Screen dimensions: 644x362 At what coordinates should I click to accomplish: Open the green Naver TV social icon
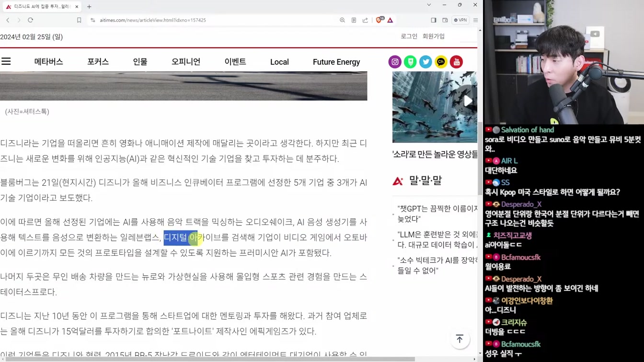410,62
